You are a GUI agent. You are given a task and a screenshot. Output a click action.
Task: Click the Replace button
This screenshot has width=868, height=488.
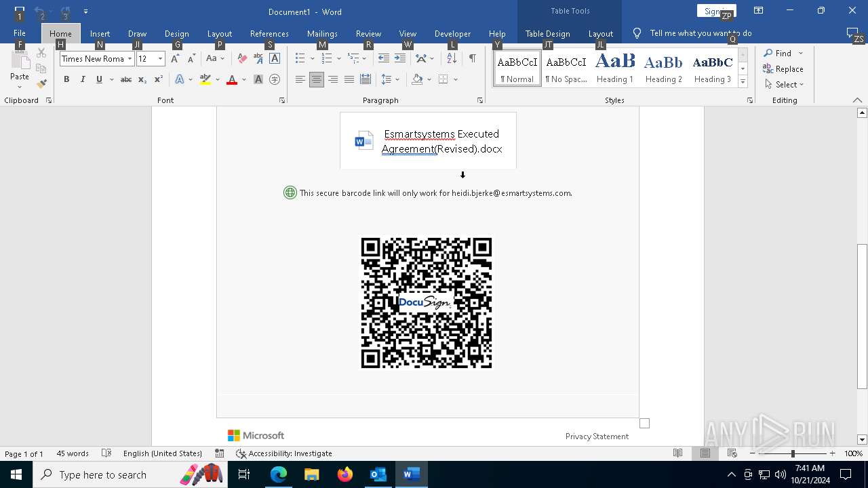(783, 68)
